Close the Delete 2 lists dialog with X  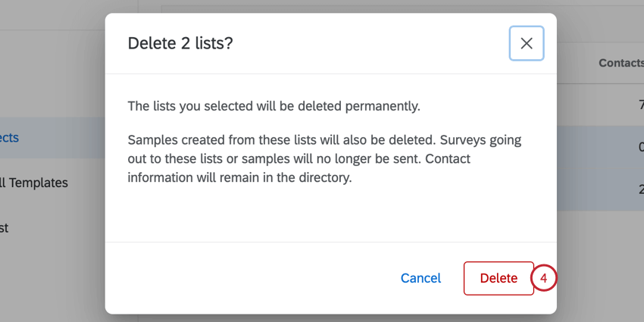[x=526, y=43]
